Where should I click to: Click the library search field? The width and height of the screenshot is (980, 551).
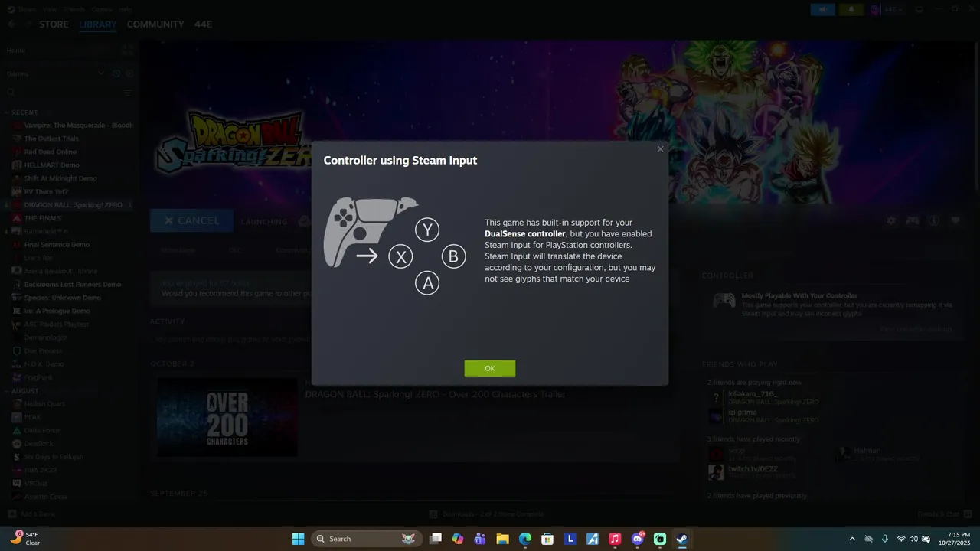[63, 93]
